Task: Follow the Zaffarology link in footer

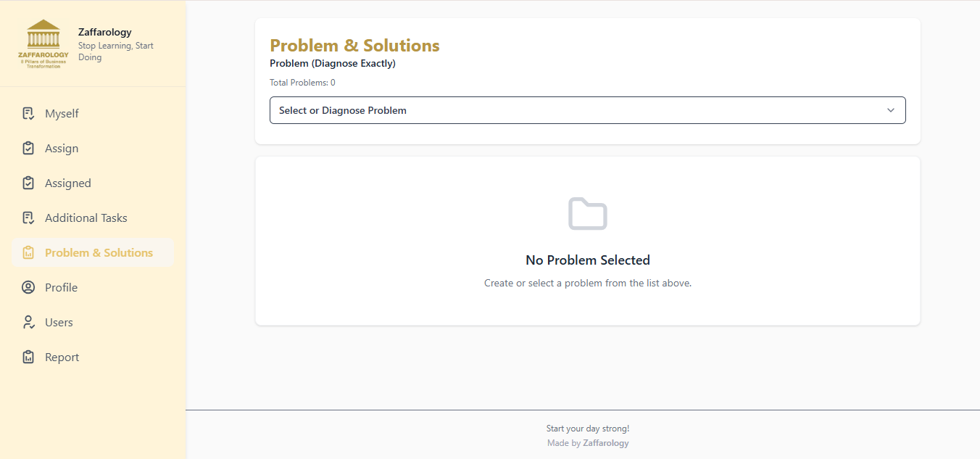Action: (x=605, y=443)
